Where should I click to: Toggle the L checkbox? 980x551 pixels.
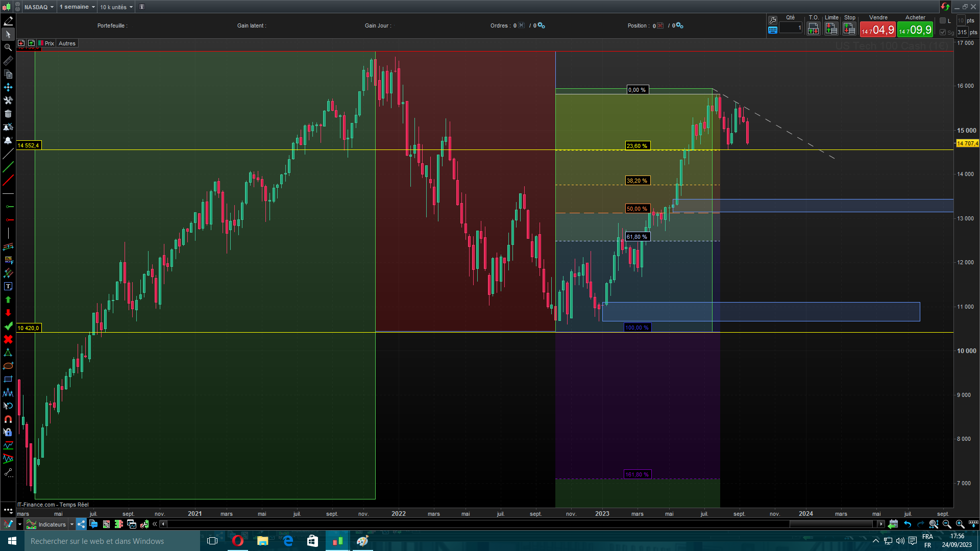point(943,21)
